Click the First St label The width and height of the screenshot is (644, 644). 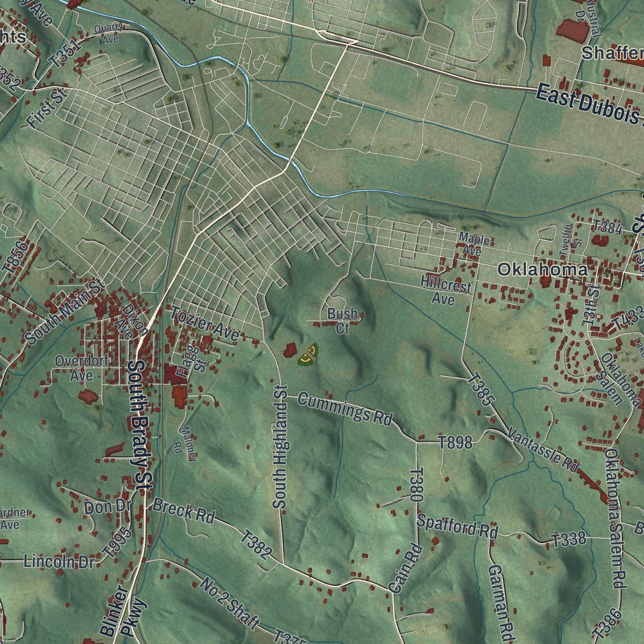click(x=47, y=108)
